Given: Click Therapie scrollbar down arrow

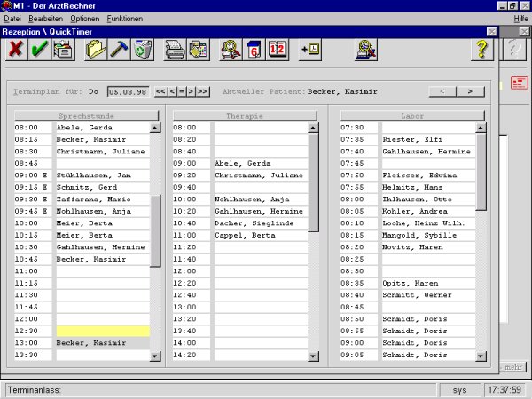Looking at the screenshot, I should [x=313, y=356].
